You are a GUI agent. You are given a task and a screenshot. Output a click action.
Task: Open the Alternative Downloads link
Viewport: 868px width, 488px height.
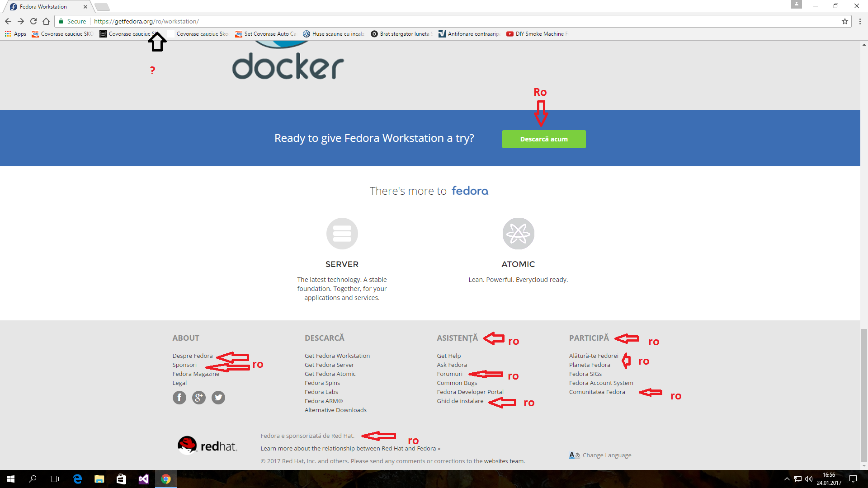pyautogui.click(x=335, y=410)
